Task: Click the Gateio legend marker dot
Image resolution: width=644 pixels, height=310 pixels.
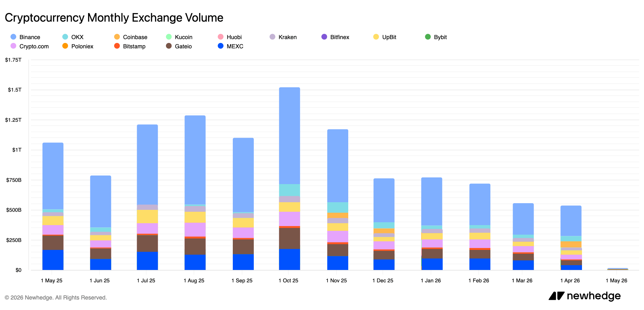Action: [169, 46]
